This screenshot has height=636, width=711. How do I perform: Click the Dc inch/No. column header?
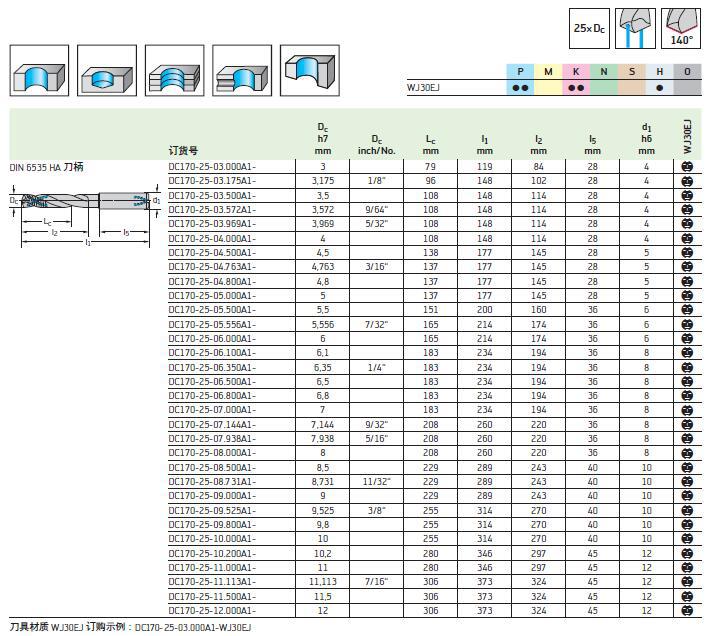coord(376,145)
